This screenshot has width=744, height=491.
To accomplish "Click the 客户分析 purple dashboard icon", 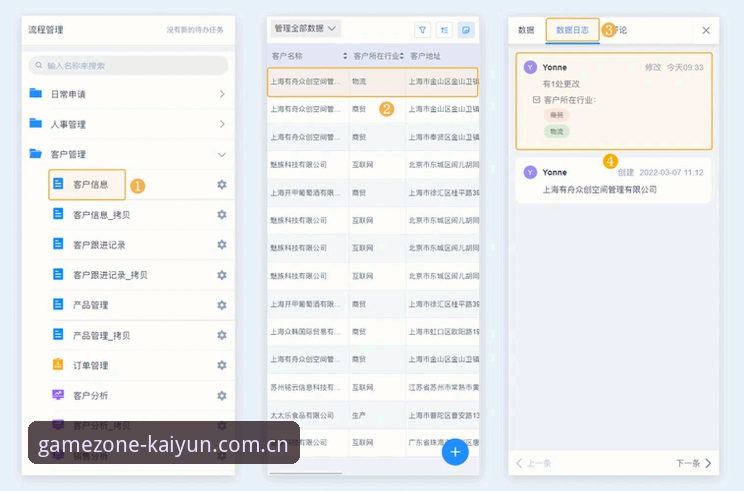I will tap(58, 395).
